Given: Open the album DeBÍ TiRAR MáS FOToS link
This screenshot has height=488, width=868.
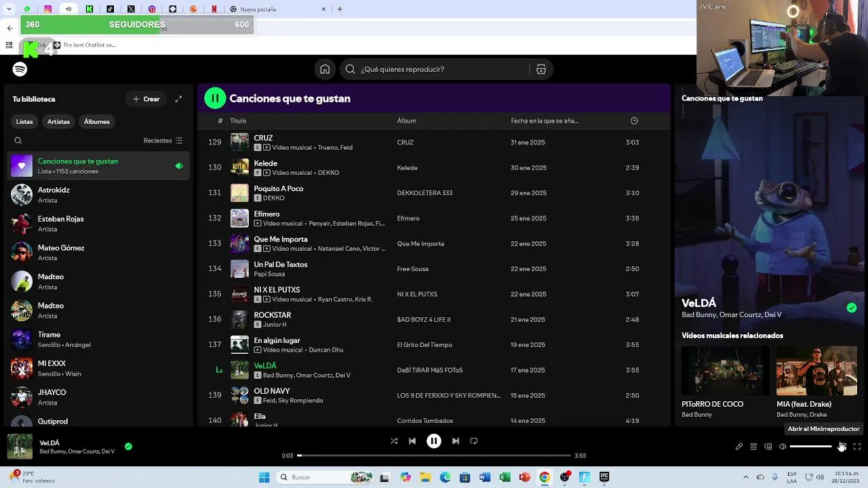Looking at the screenshot, I should pos(430,371).
